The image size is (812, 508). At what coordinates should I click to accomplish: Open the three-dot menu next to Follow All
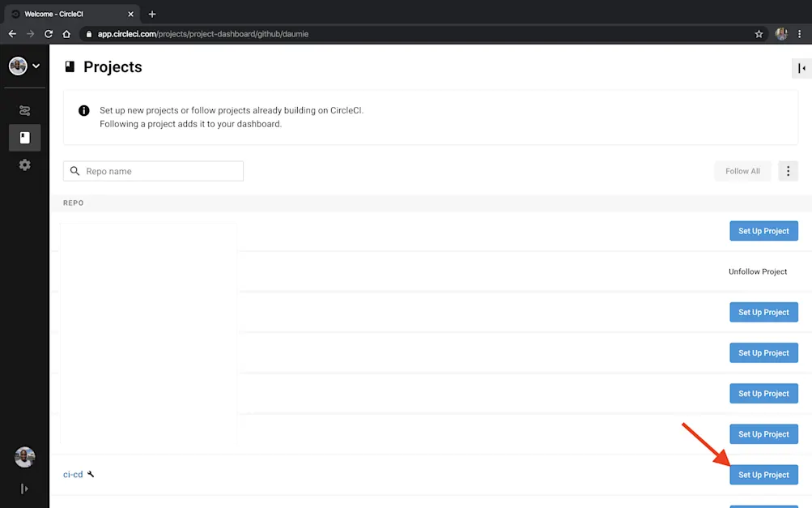pos(787,171)
